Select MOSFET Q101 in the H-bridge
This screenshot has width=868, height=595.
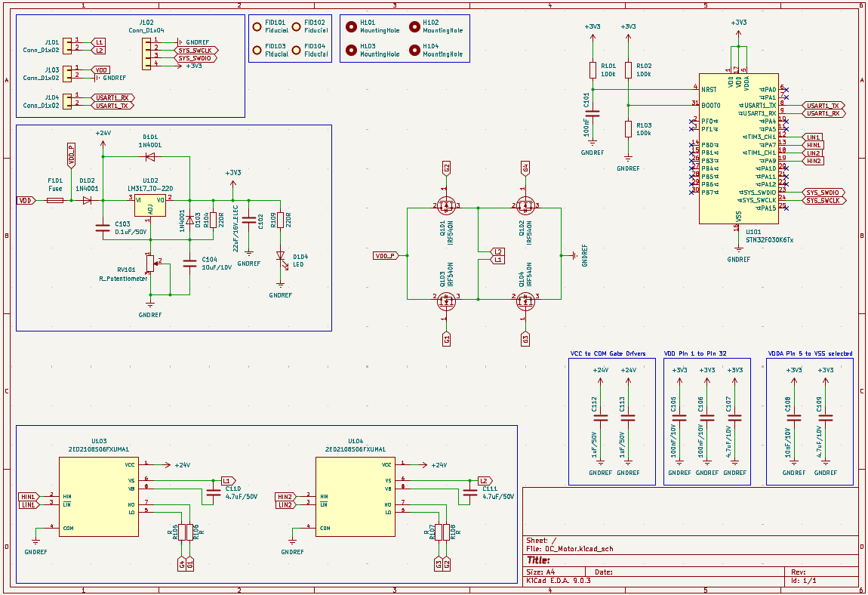click(x=446, y=205)
